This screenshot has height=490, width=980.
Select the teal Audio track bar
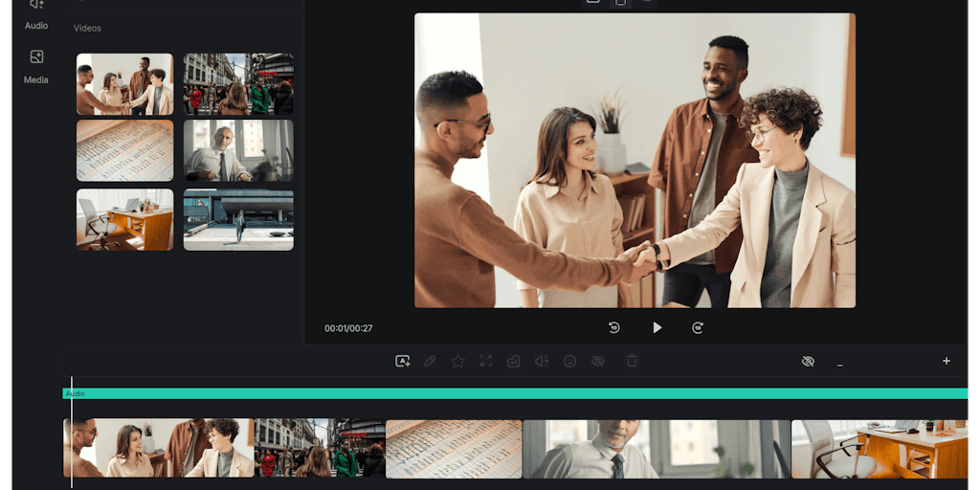[x=515, y=393]
